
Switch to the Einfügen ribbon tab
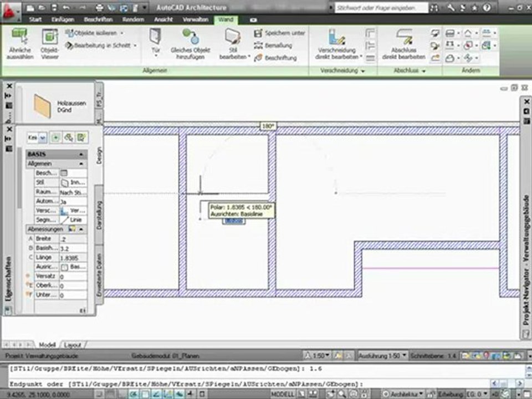(63, 20)
